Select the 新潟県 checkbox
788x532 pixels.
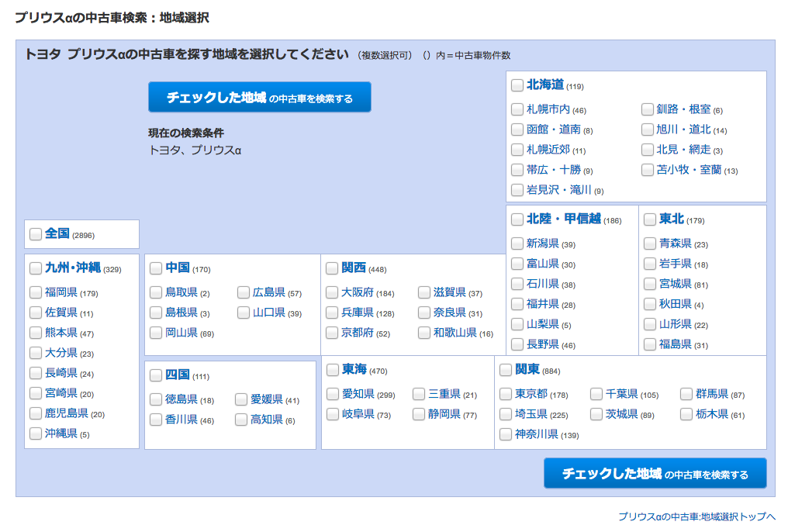[x=517, y=244]
